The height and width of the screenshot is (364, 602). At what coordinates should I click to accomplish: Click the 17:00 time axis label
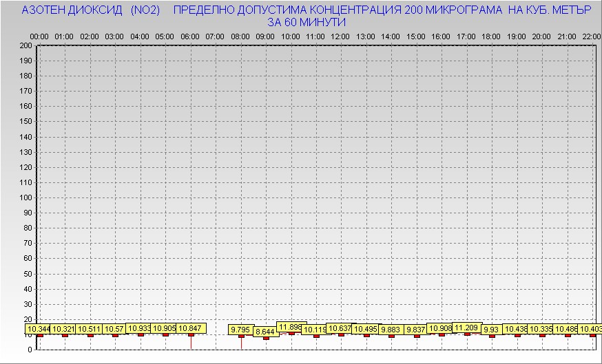[x=466, y=36]
